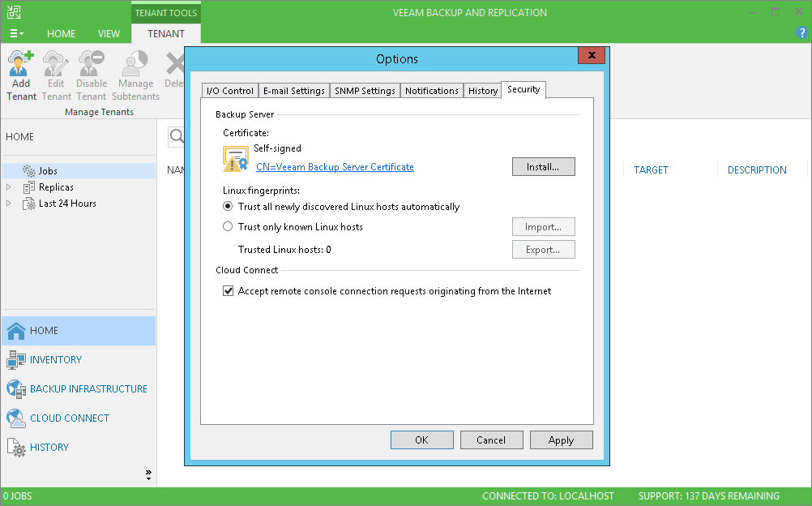Viewport: 812px width, 506px height.
Task: Click the Disable Tenant ribbon icon
Action: coord(91,62)
